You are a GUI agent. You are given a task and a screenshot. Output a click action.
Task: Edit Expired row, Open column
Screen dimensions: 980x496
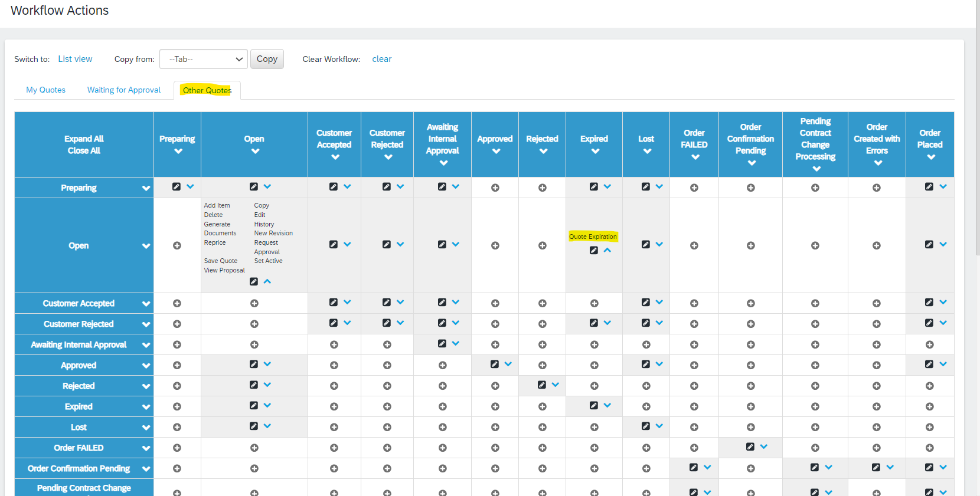point(253,405)
